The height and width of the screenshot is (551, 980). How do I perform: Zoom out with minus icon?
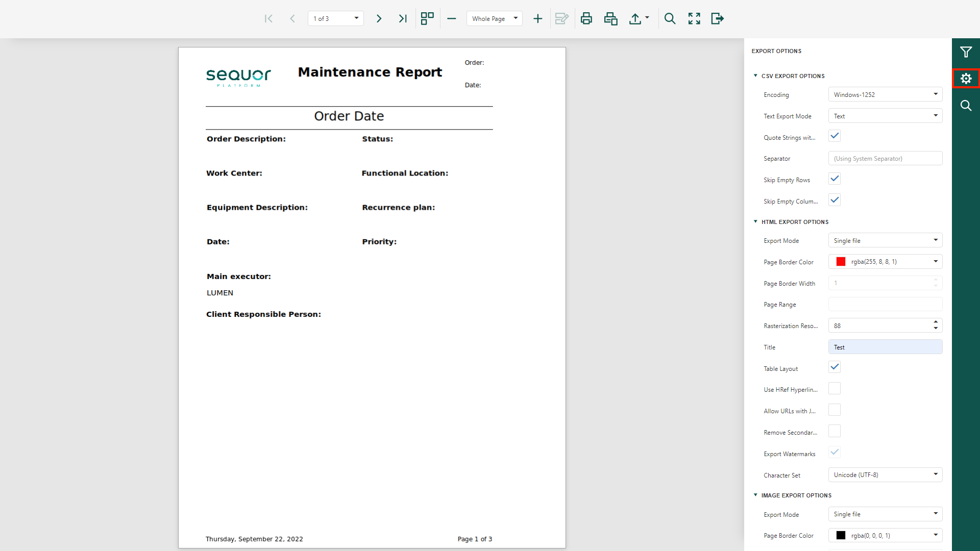[451, 19]
